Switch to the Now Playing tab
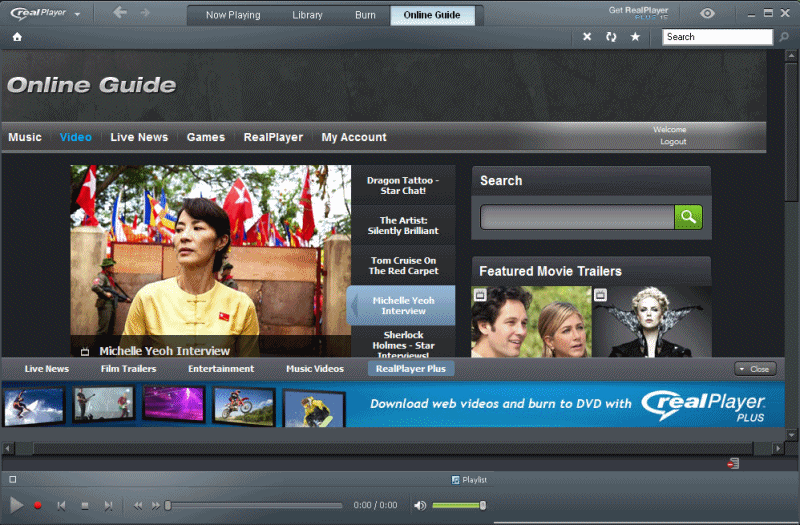800x525 pixels. (233, 15)
